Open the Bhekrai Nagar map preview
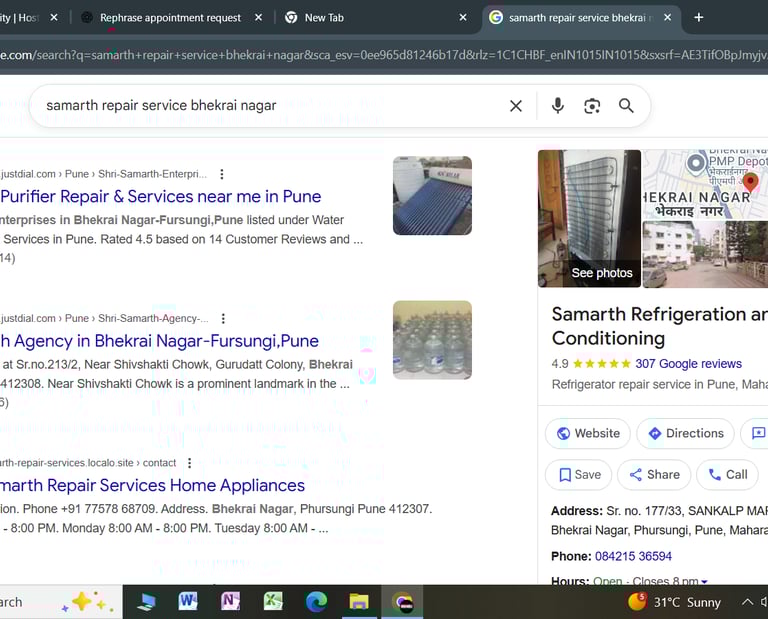 pyautogui.click(x=705, y=184)
